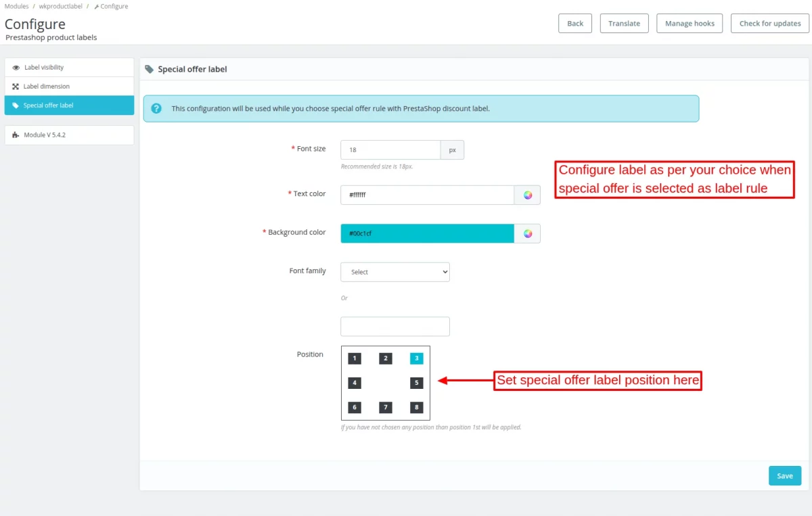812x516 pixels.
Task: Click the Back button
Action: tap(575, 23)
